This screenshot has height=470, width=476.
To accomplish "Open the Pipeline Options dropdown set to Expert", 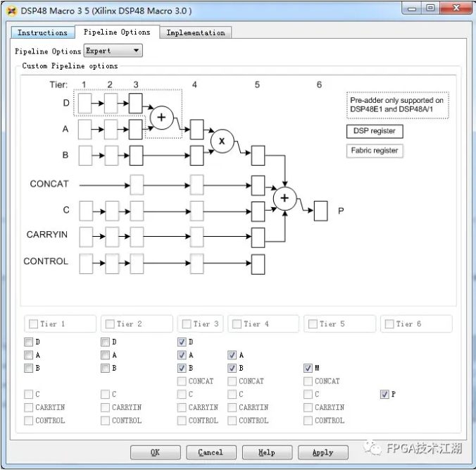I will coord(113,51).
